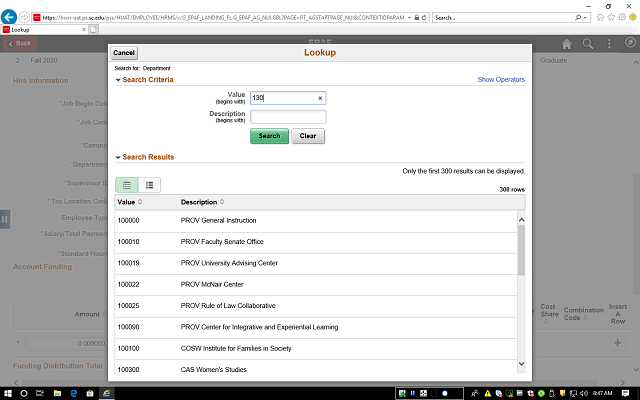Image resolution: width=640 pixels, height=400 pixels.
Task: Open the notification center icon
Action: click(x=625, y=393)
